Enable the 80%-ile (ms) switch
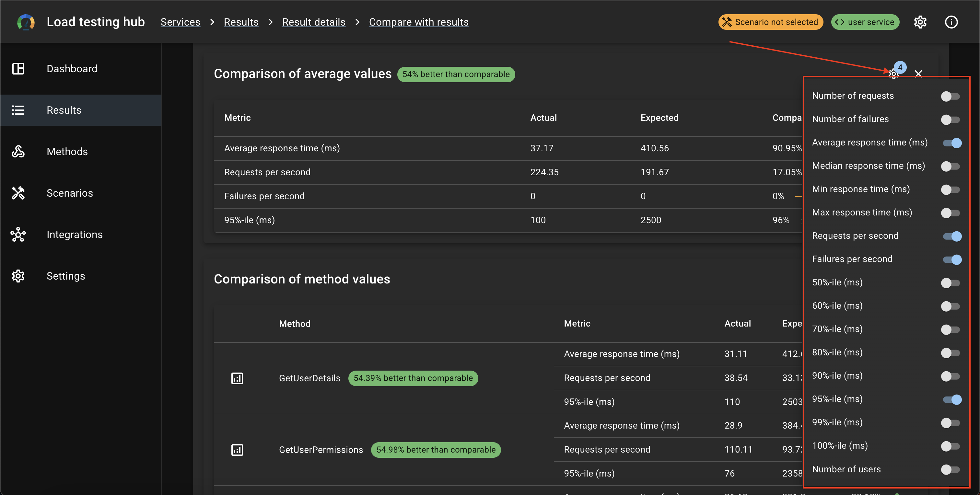The image size is (980, 495). tap(950, 353)
